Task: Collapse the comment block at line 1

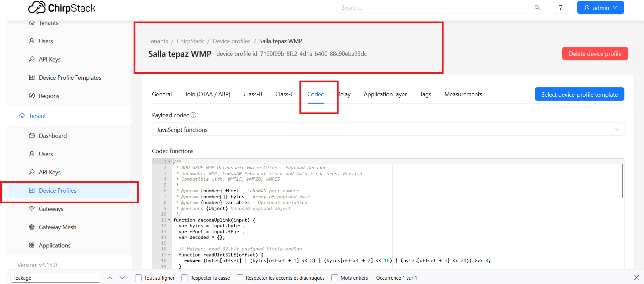Action: 169,162
